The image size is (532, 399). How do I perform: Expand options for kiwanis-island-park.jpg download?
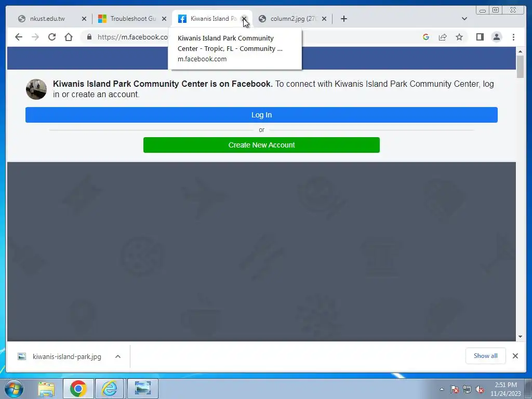click(x=118, y=356)
